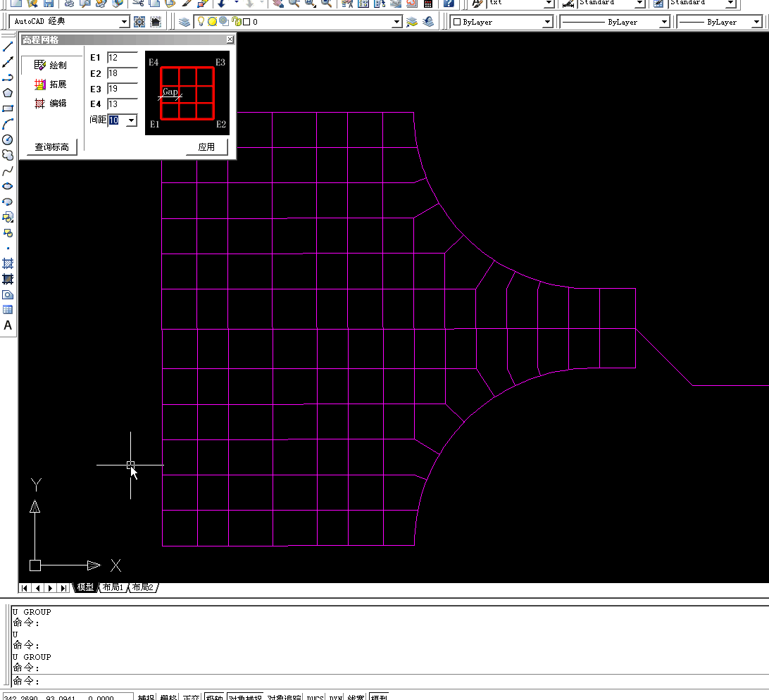Switch to the 布局1 layout tab
Viewport: 769px width, 700px height.
(113, 587)
